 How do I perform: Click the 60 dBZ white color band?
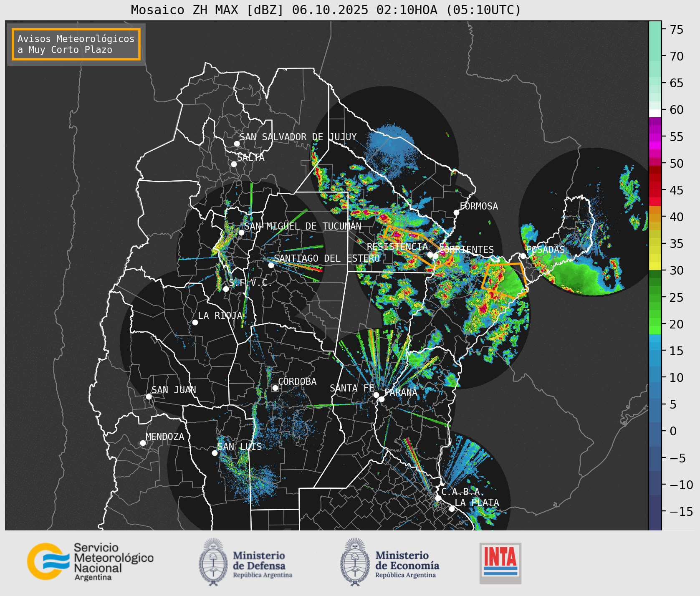point(655,113)
